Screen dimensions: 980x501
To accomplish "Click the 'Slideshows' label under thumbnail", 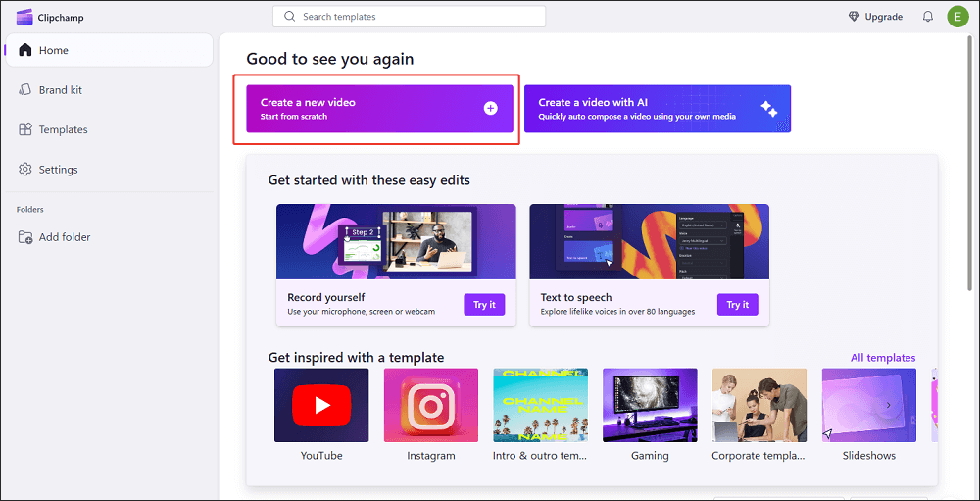I will pos(868,455).
